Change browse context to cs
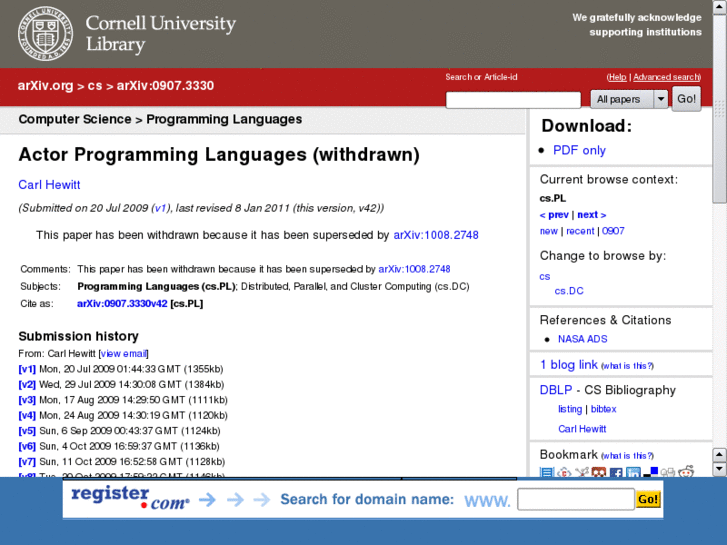This screenshot has height=545, width=727. coord(545,276)
